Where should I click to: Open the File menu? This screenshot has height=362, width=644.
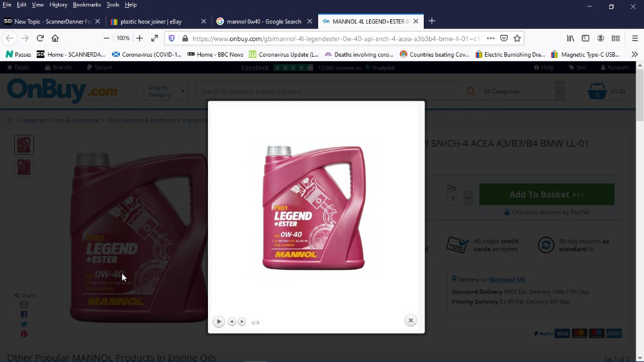point(7,5)
